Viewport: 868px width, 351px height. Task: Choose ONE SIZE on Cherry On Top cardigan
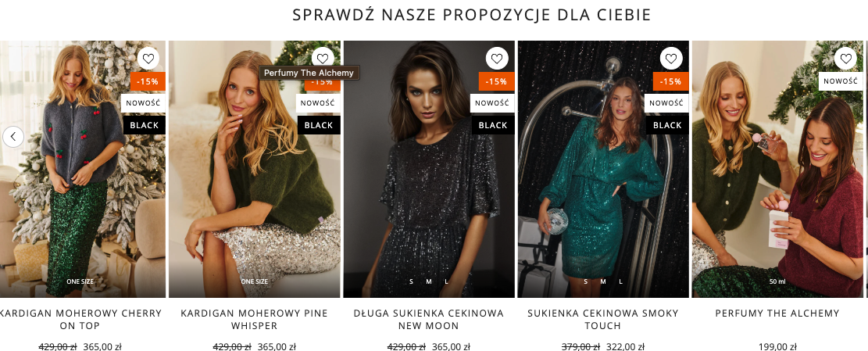(80, 281)
